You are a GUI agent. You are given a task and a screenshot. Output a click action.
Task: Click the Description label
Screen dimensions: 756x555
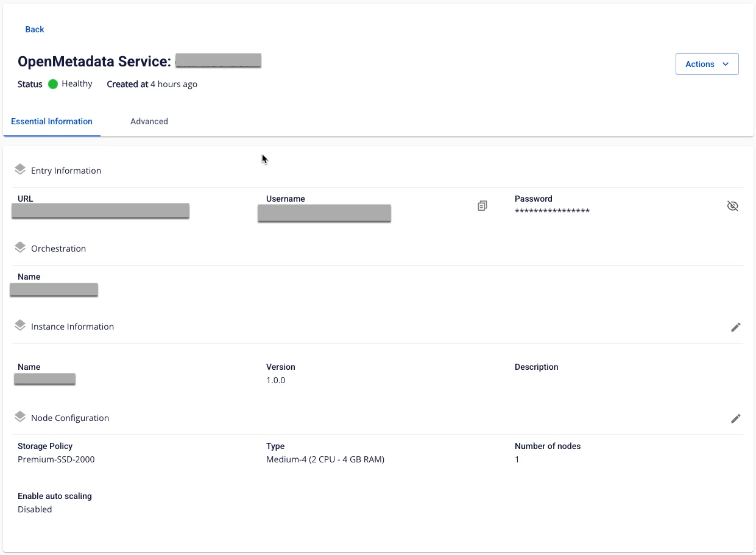pos(536,367)
